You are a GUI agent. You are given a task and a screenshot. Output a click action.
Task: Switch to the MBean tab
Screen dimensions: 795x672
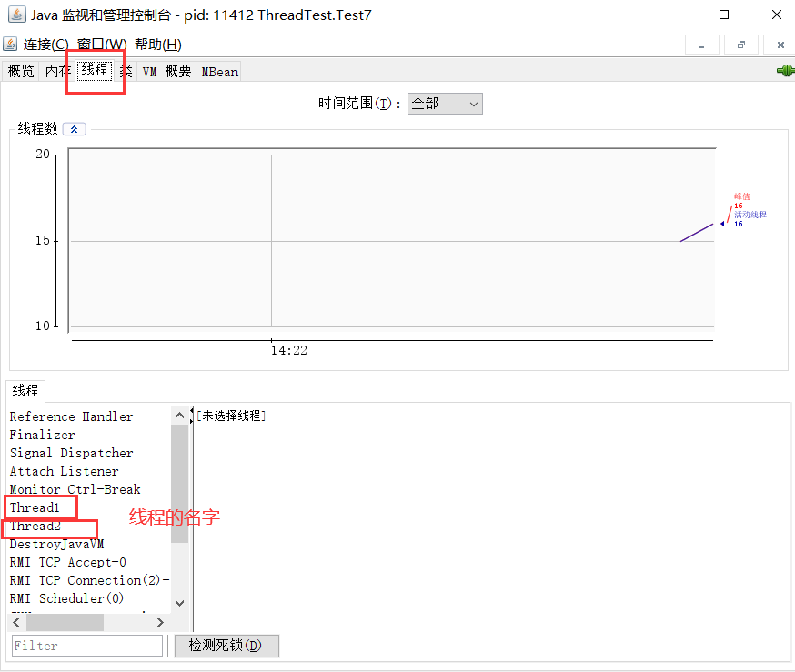coord(219,72)
